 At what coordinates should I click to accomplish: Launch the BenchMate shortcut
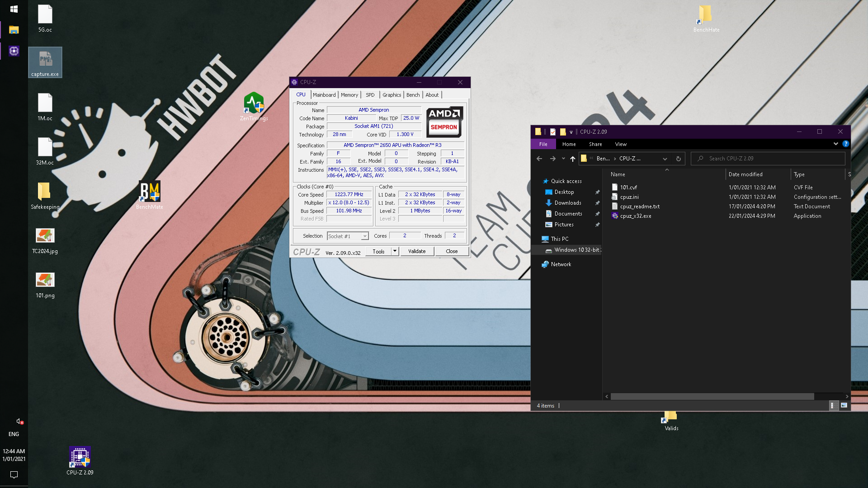[x=150, y=195]
